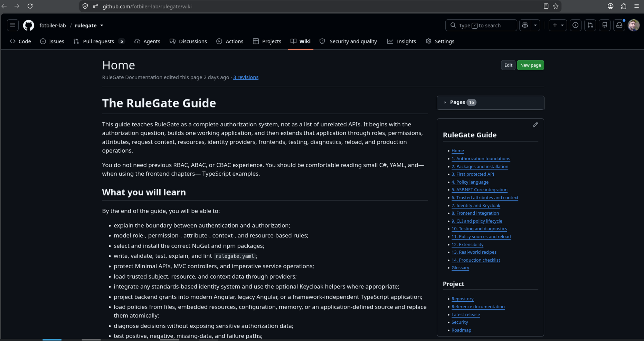
Task: Expand the Pages 16 list
Action: click(x=491, y=103)
